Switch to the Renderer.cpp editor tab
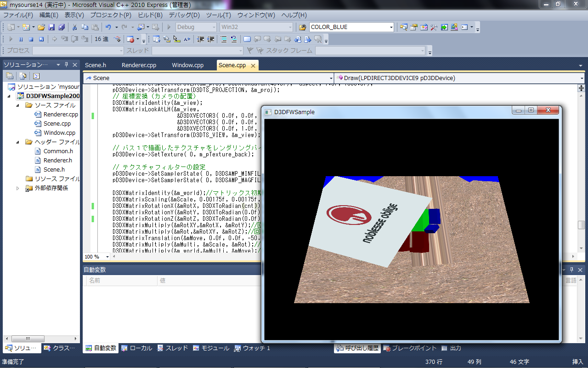Image resolution: width=588 pixels, height=368 pixels. tap(139, 65)
